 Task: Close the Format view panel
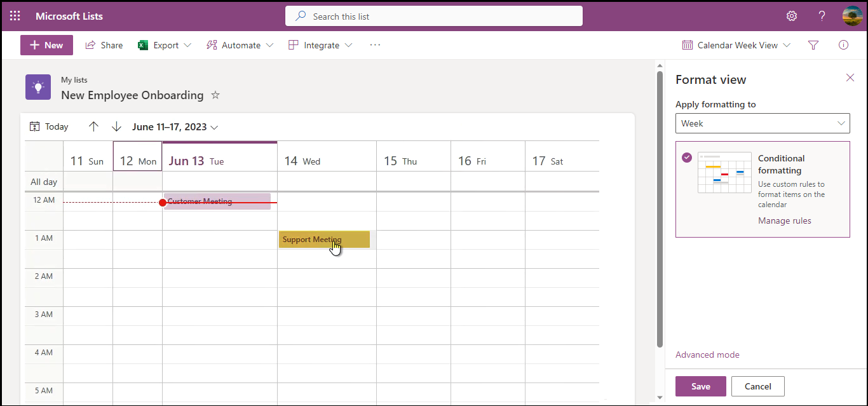[x=850, y=78]
